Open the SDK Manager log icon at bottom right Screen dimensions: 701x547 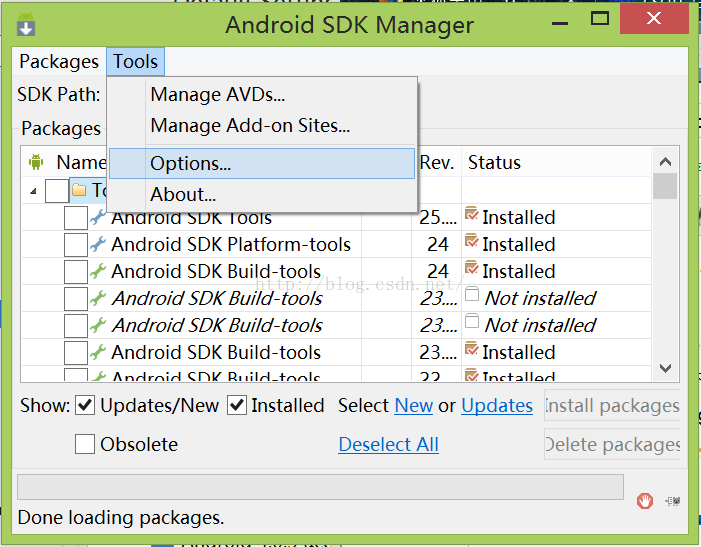(673, 501)
